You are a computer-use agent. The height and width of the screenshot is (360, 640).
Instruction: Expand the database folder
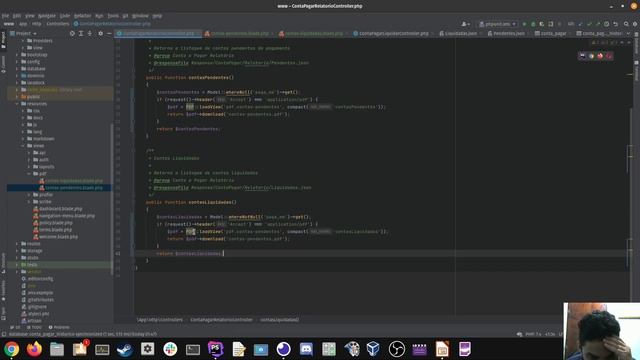[x=17, y=69]
